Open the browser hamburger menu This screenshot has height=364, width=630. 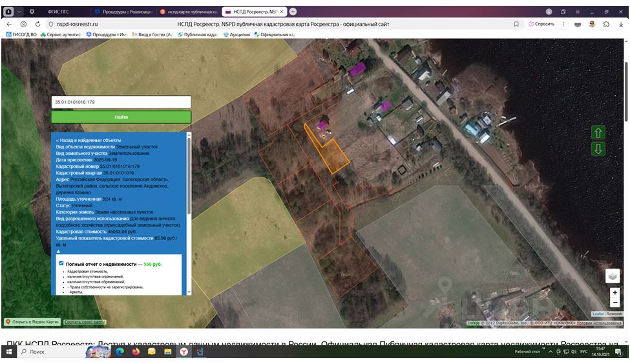click(578, 12)
